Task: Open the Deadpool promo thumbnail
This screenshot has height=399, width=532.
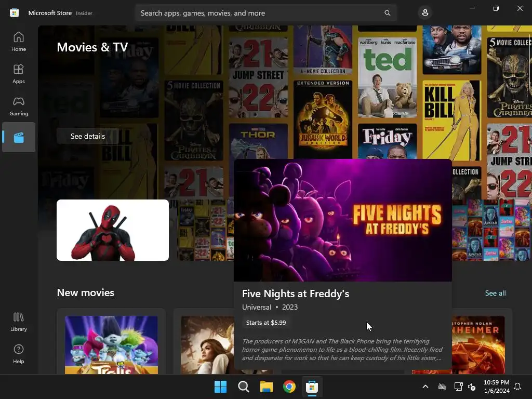Action: point(113,230)
